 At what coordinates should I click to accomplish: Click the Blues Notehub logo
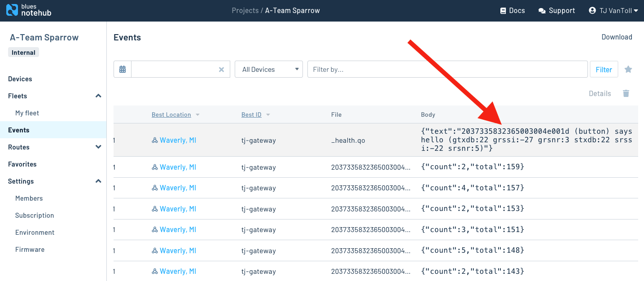point(29,10)
